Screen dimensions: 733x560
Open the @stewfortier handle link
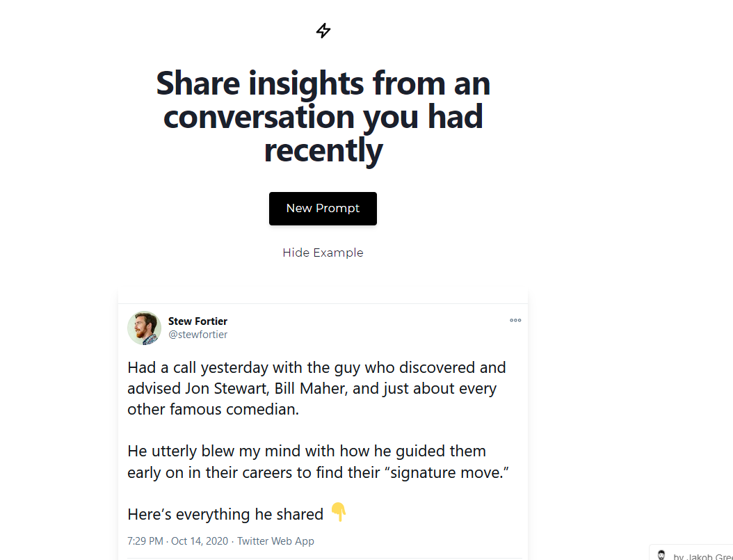[x=198, y=335]
